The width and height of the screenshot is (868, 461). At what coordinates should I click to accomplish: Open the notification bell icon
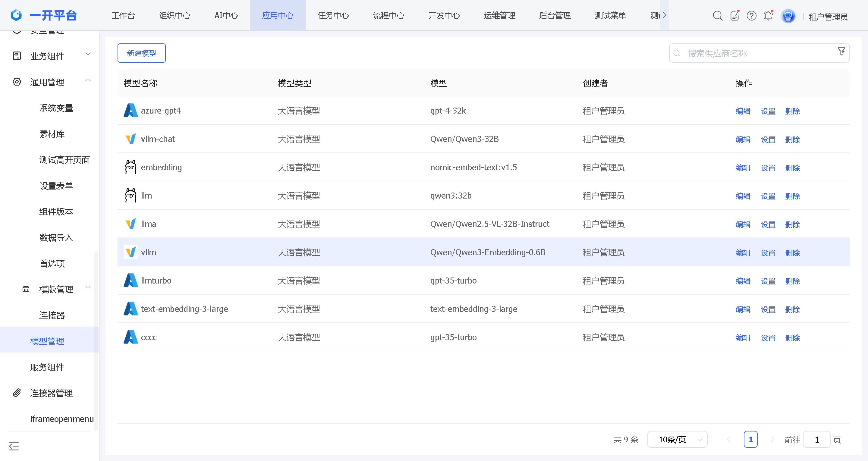click(768, 15)
